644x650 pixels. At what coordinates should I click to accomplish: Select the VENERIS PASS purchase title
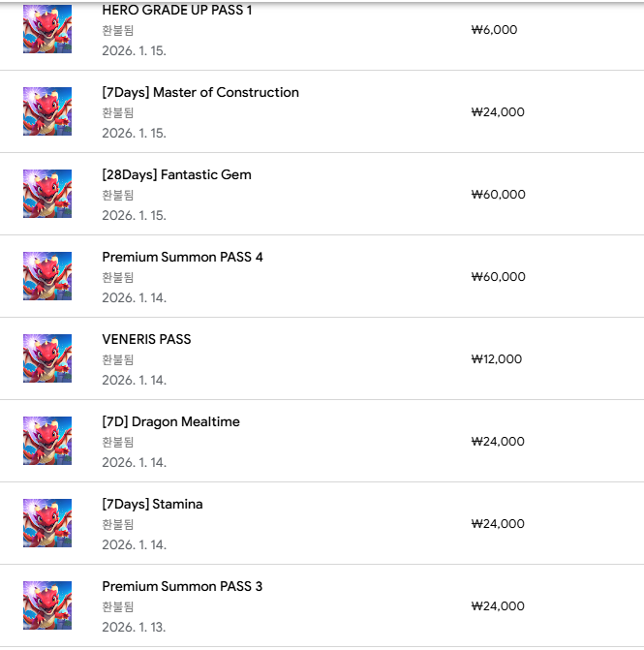pyautogui.click(x=146, y=340)
